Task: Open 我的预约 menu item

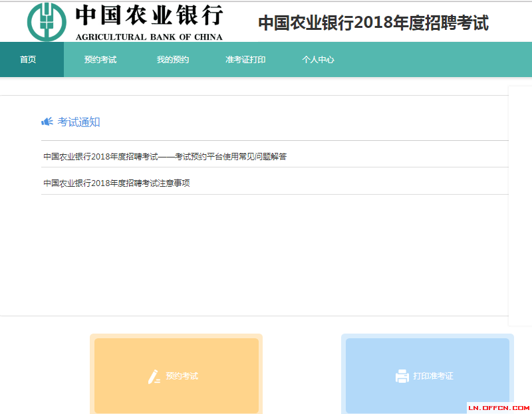Action: (173, 60)
